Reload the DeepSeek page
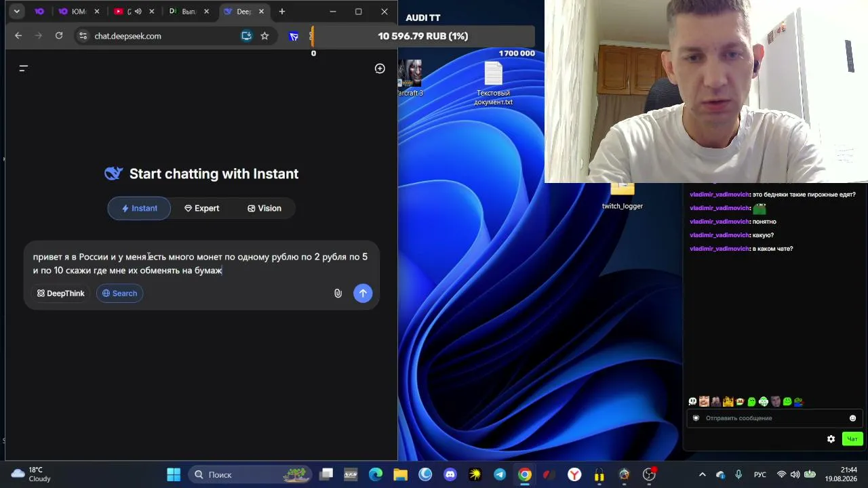The height and width of the screenshot is (488, 868). 59,36
